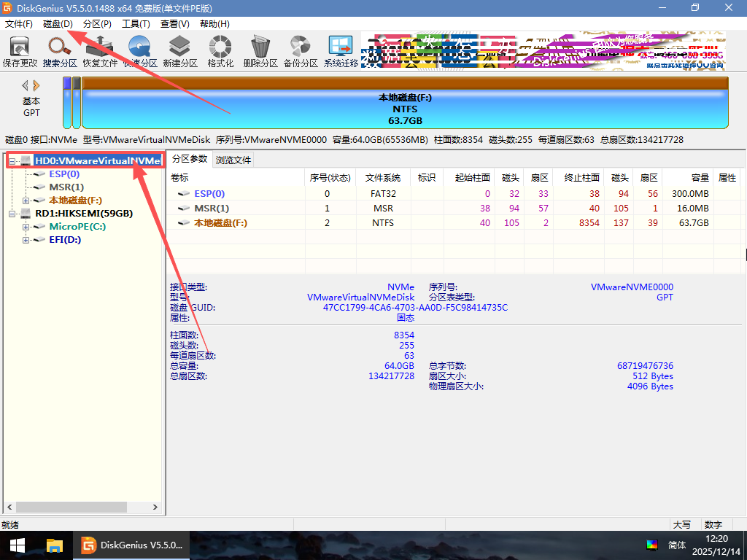Expand the 本地磁盘(F:) tree node
This screenshot has width=747, height=560.
[26, 201]
